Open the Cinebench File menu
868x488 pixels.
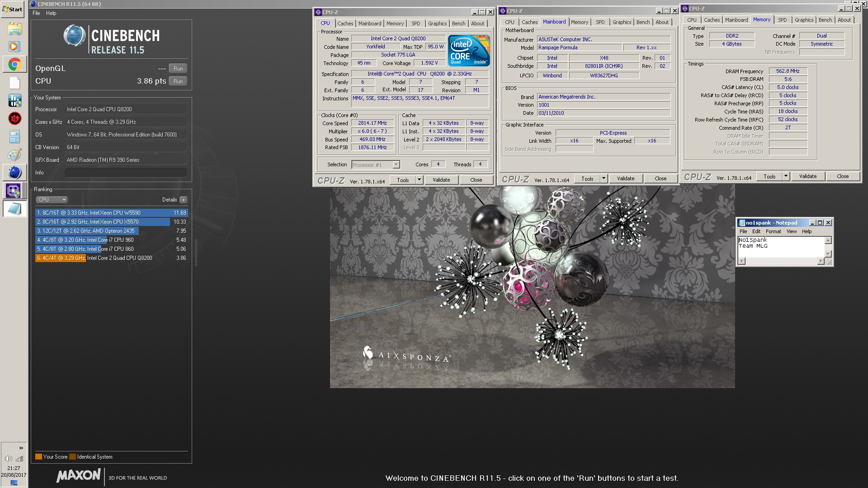[x=36, y=13]
